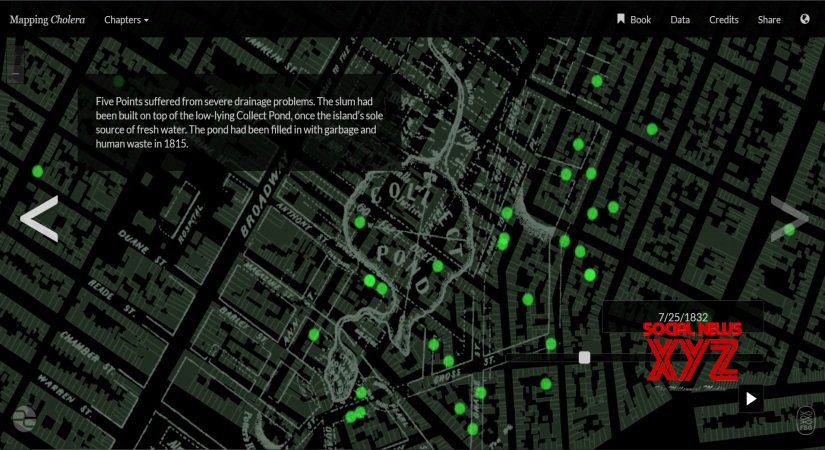Click the Reade St. label on the map
This screenshot has height=450, width=825.
pos(113,297)
